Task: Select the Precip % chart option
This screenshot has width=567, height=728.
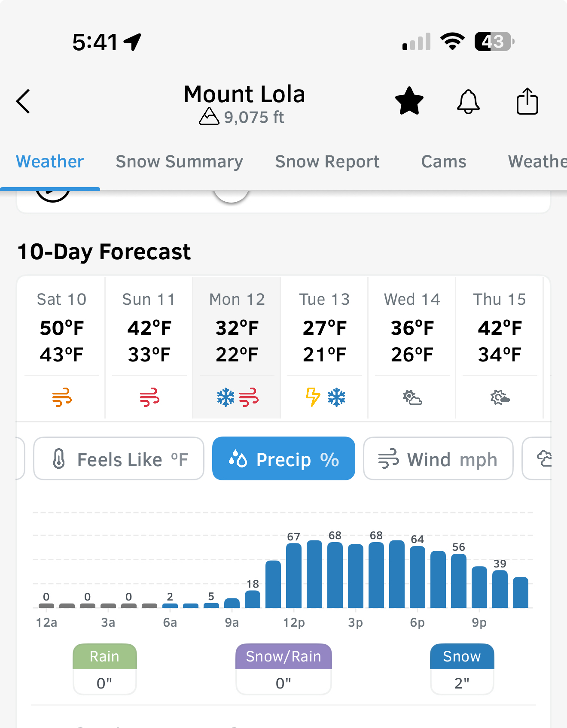Action: coord(283,458)
